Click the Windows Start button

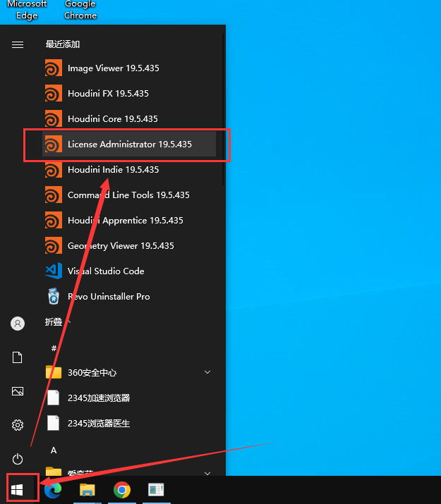(x=18, y=489)
